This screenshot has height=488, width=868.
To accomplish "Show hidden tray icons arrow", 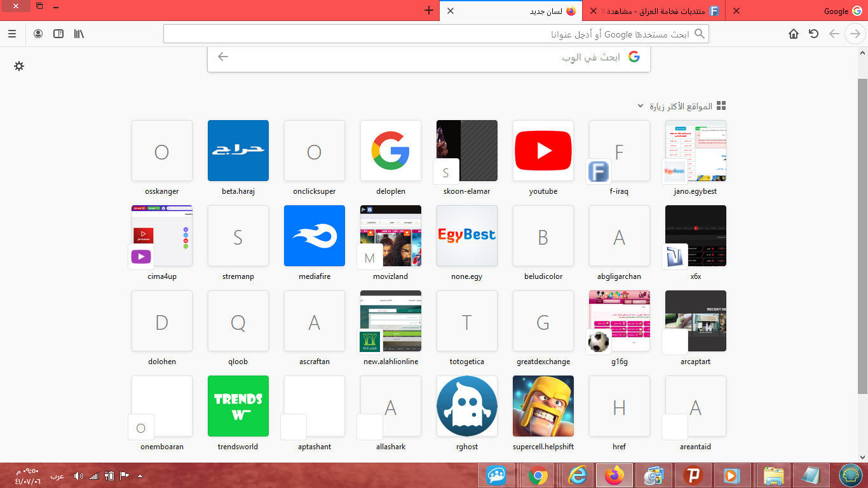I will [140, 476].
